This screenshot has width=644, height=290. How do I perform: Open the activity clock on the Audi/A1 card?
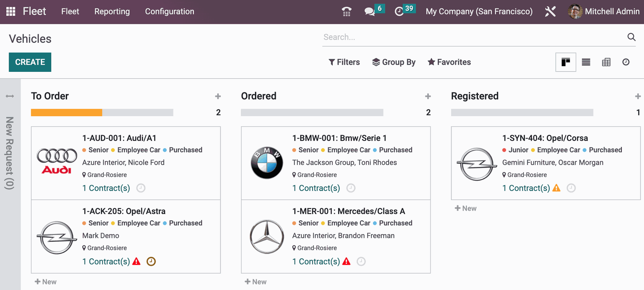(x=141, y=188)
